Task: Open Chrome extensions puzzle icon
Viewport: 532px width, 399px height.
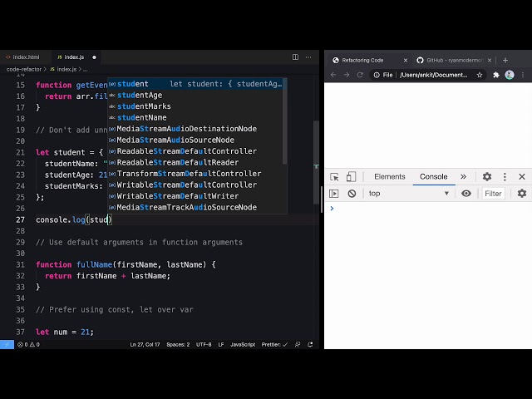Action: tap(496, 75)
